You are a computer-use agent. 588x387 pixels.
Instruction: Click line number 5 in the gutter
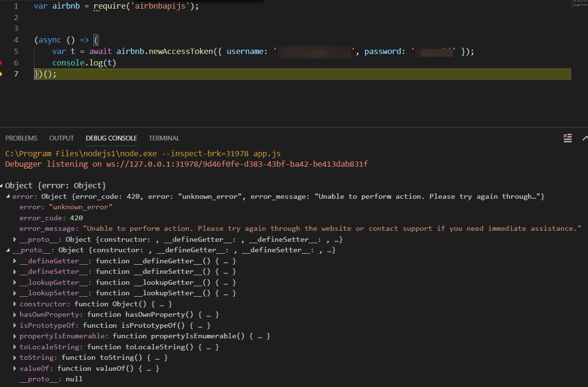point(17,51)
